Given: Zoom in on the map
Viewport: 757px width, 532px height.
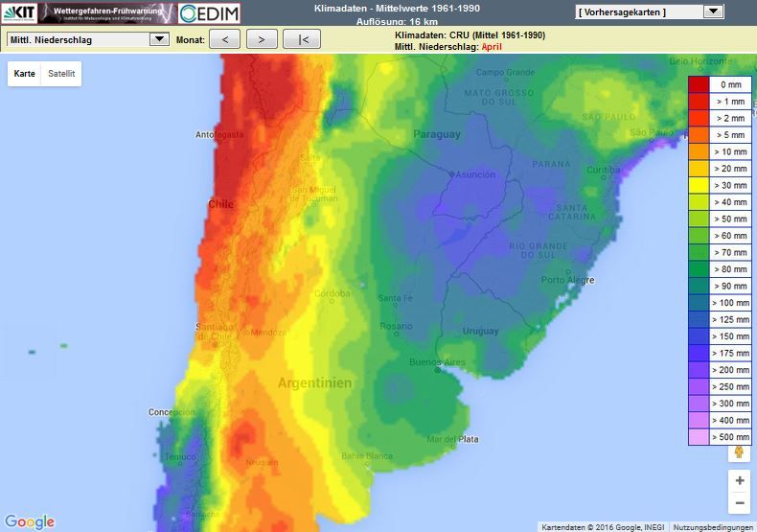Looking at the screenshot, I should (x=739, y=480).
